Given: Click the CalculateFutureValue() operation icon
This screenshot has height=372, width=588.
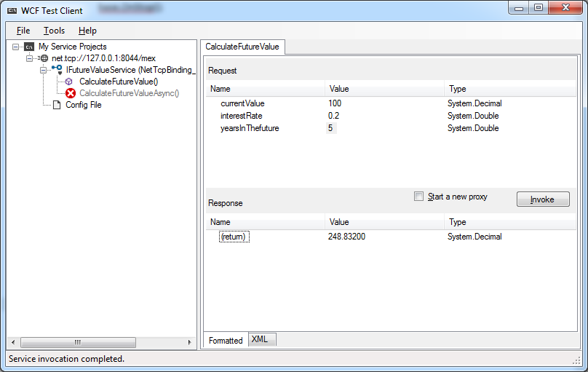Looking at the screenshot, I should pyautogui.click(x=70, y=82).
